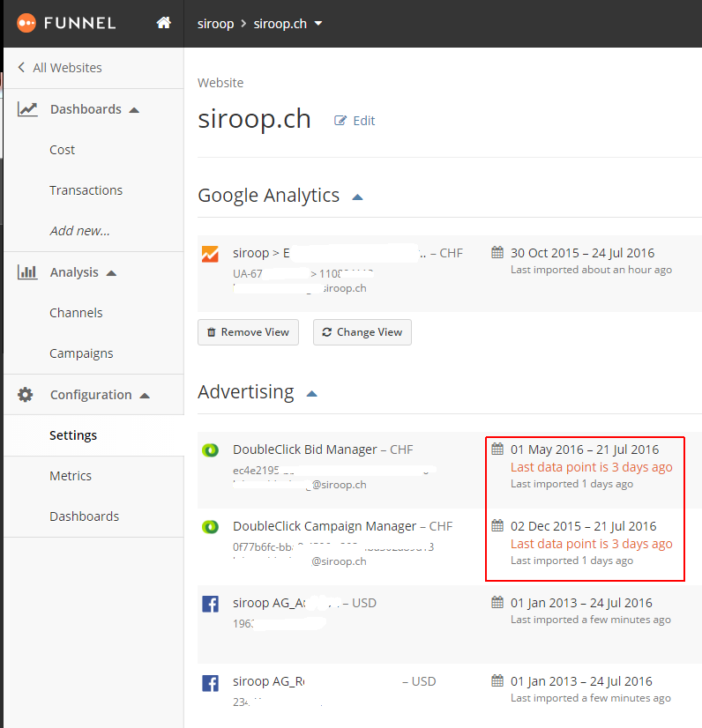Click the Change View button

(362, 332)
